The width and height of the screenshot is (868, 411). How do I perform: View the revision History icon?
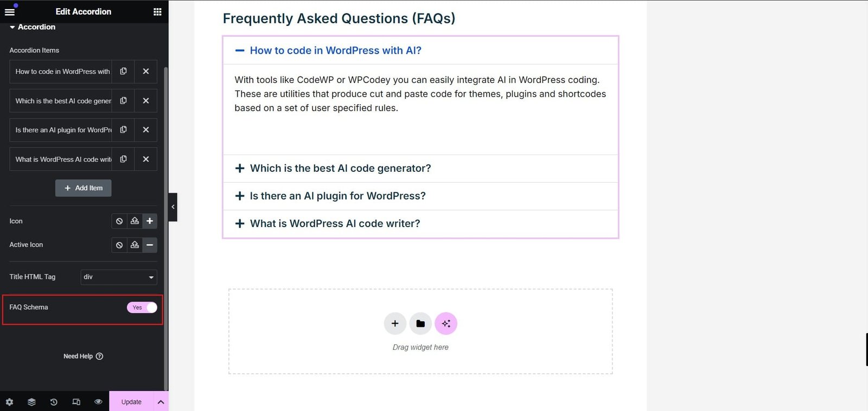tap(53, 401)
